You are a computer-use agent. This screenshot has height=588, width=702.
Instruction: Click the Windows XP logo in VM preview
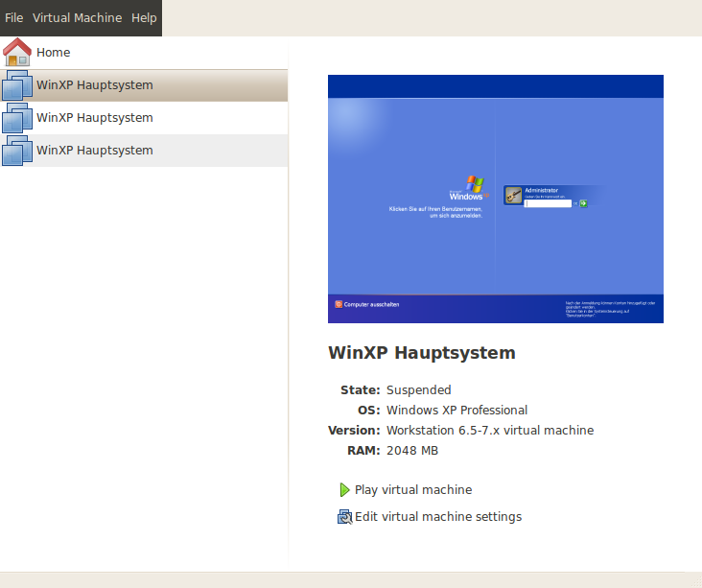pyautogui.click(x=474, y=186)
